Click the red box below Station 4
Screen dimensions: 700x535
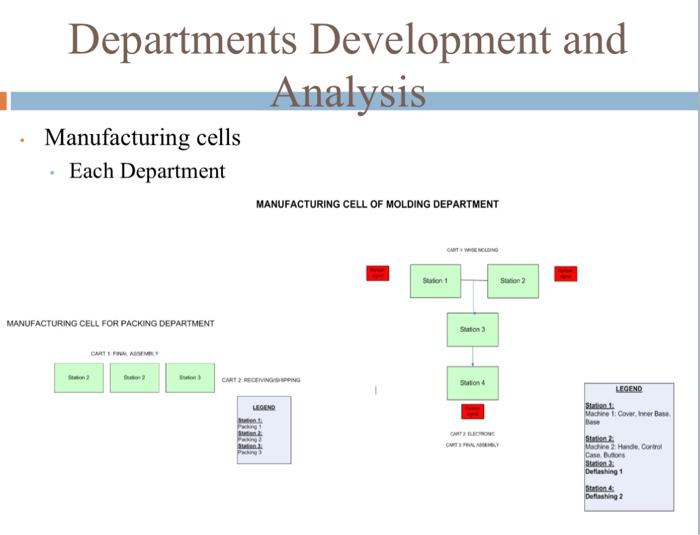point(473,411)
